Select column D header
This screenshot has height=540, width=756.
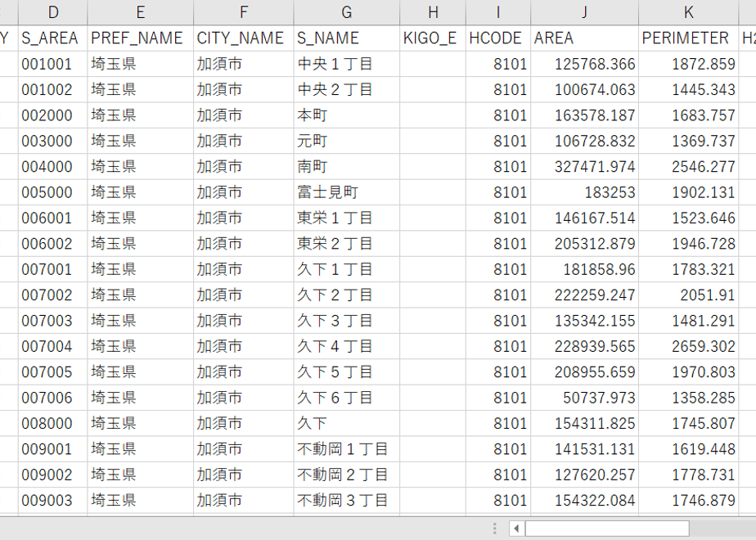pyautogui.click(x=53, y=12)
